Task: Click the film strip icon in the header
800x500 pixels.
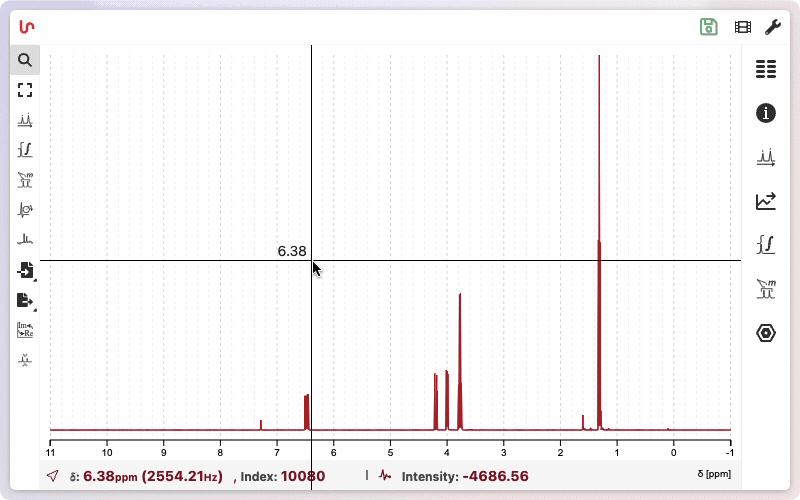Action: (742, 27)
